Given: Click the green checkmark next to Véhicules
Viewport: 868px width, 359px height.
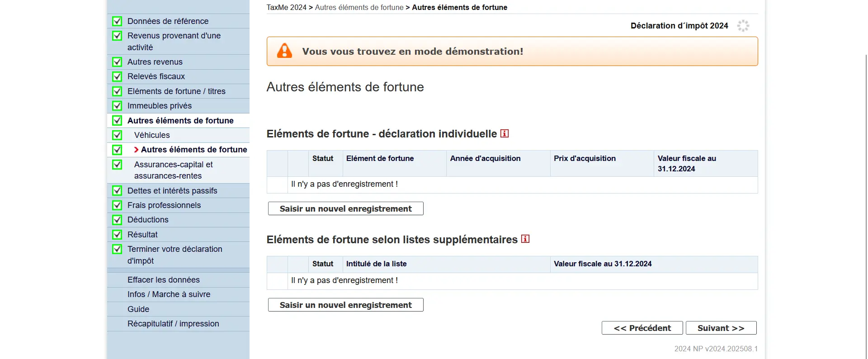Looking at the screenshot, I should point(117,135).
